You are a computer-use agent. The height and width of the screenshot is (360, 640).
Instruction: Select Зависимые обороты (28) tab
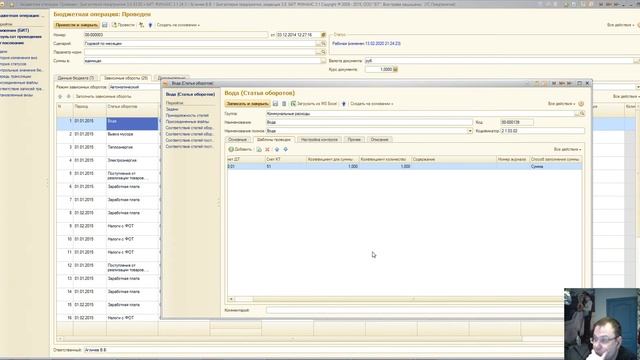[126, 78]
